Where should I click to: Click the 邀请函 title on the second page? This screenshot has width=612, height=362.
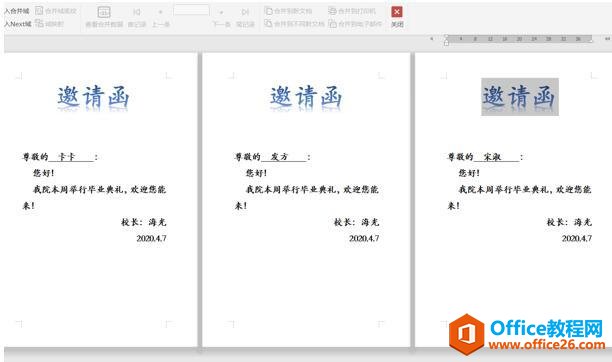[x=306, y=97]
